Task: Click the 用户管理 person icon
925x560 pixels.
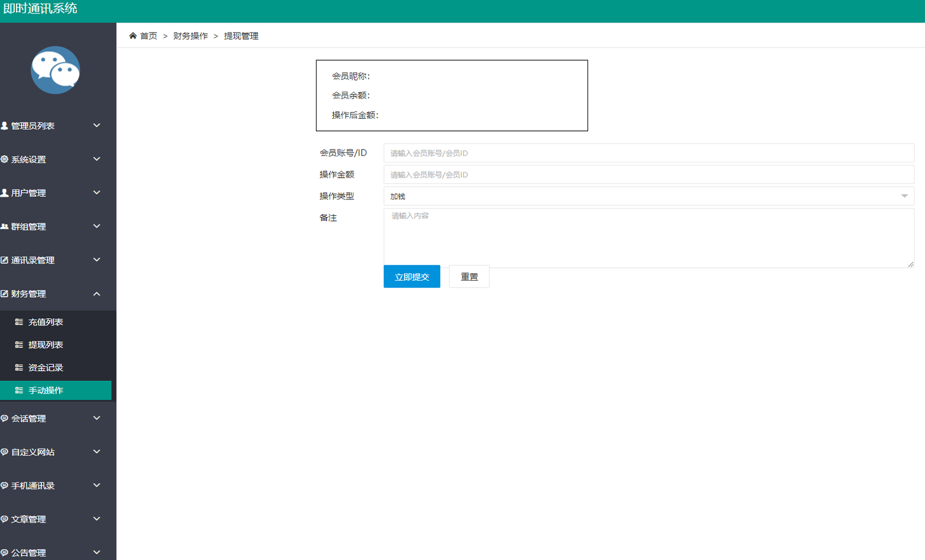Action: (x=4, y=193)
